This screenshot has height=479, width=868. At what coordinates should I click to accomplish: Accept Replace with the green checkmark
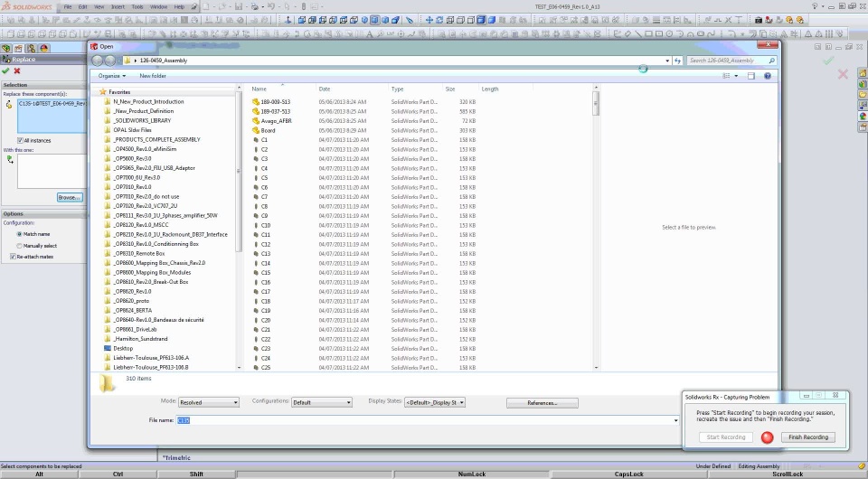pyautogui.click(x=5, y=70)
